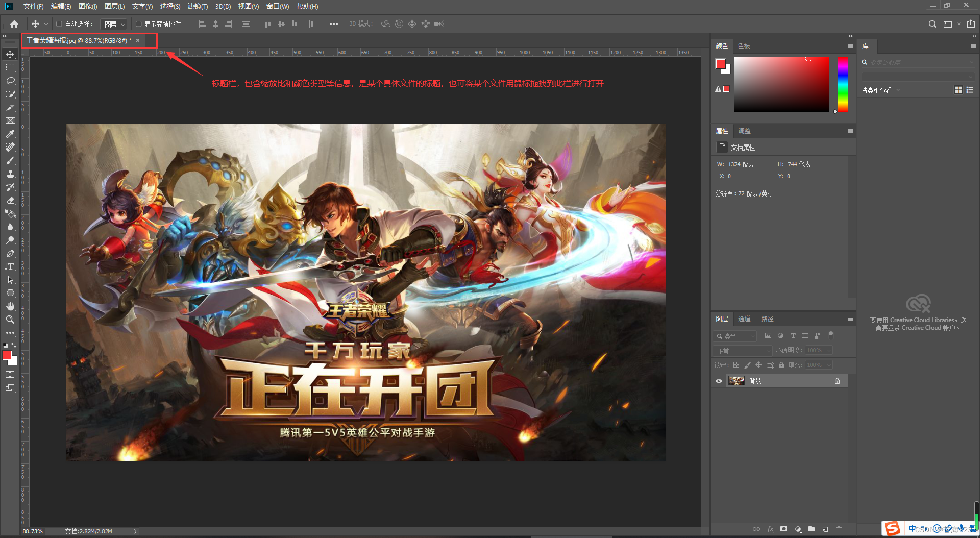Swap foreground and background colors
The image size is (980, 538).
click(14, 345)
